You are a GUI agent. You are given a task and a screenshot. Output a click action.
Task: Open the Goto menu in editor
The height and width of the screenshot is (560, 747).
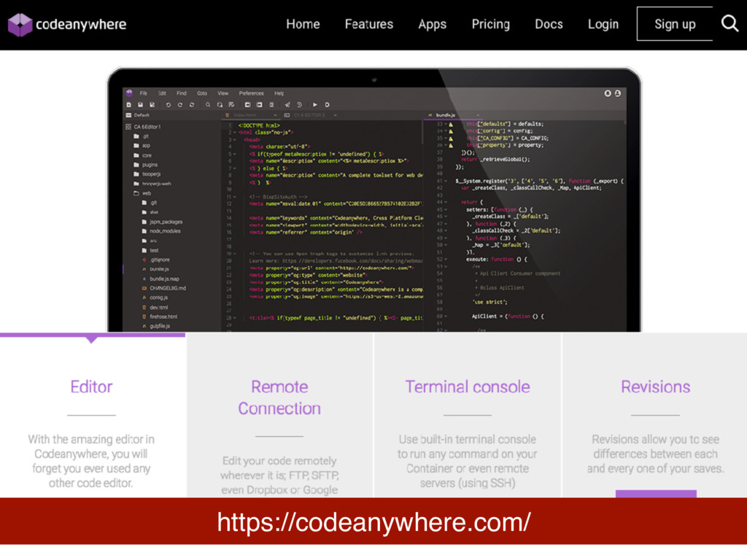tap(202, 93)
